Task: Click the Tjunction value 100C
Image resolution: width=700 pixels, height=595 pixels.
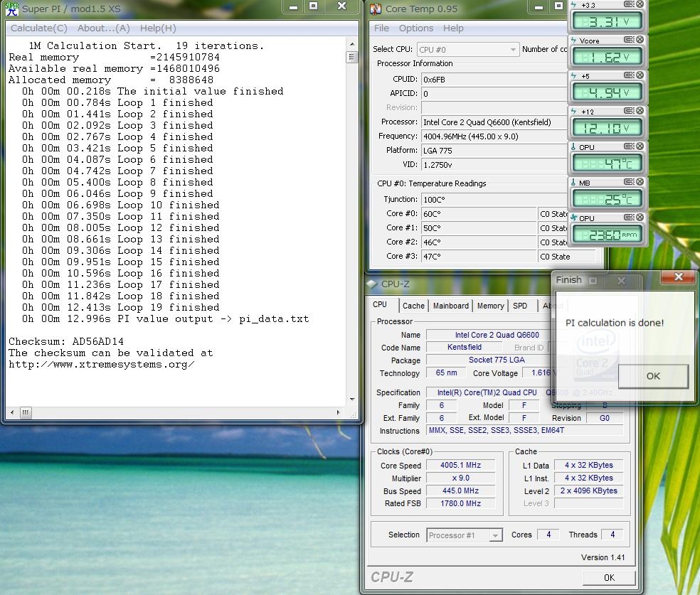Action: [493, 200]
